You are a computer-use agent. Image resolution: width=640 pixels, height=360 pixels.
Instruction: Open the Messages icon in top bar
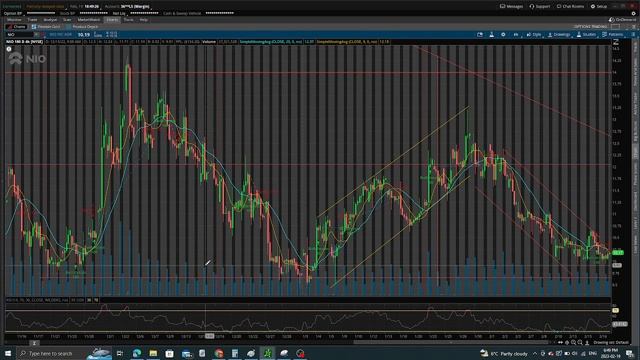(x=511, y=7)
